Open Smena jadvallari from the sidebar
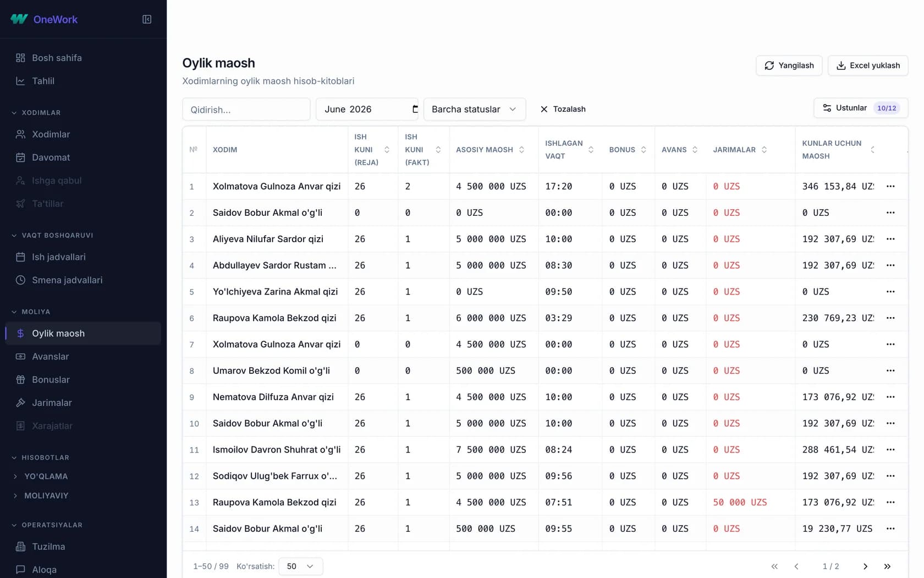 [x=67, y=280]
